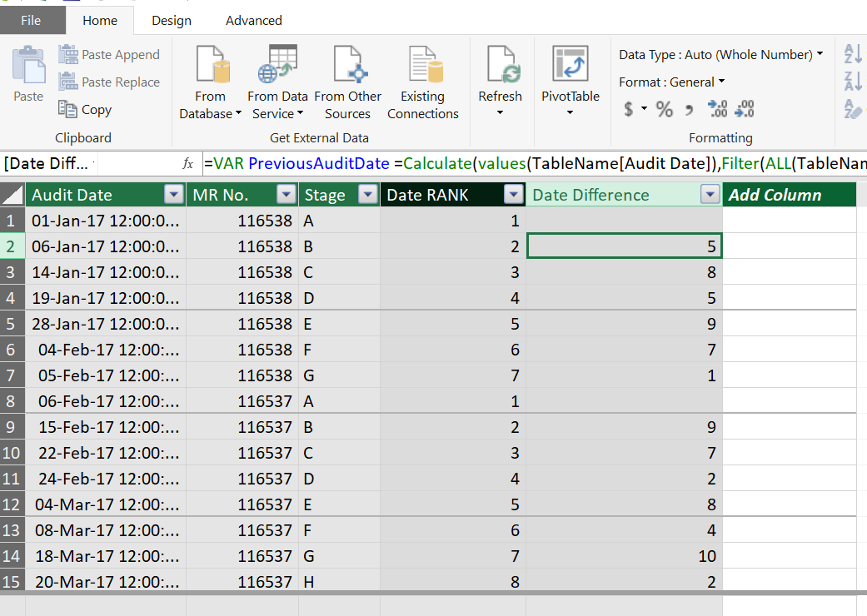867x616 pixels.
Task: Click Date Difference value 10
Action: point(625,556)
